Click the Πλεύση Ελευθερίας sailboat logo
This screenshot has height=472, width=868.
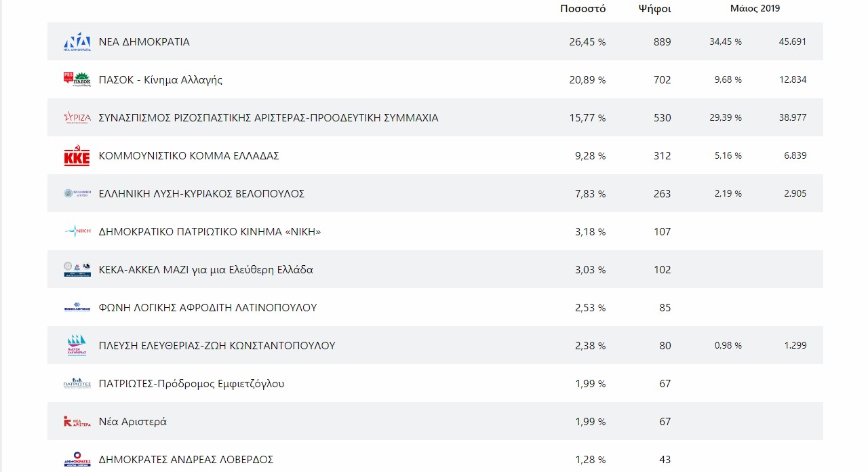77,345
